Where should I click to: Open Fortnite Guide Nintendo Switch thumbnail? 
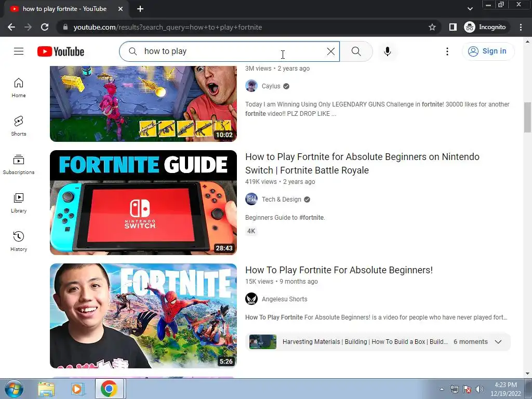tap(143, 203)
